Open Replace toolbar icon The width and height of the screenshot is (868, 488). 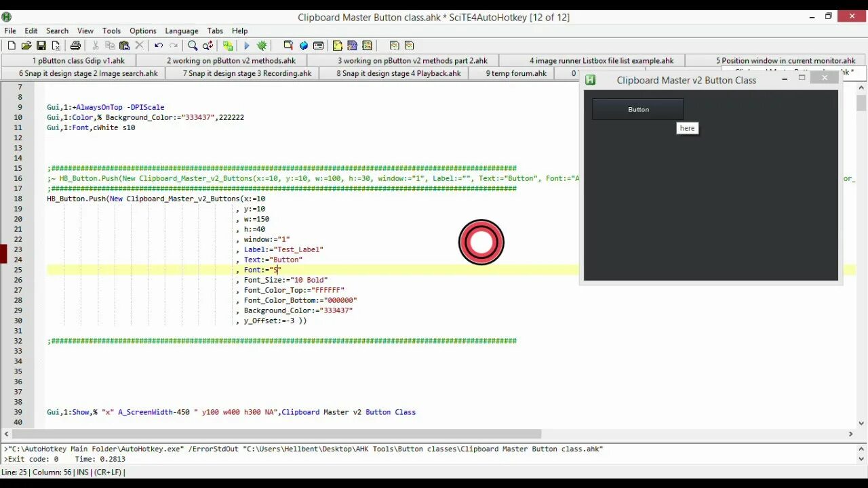[x=208, y=45]
